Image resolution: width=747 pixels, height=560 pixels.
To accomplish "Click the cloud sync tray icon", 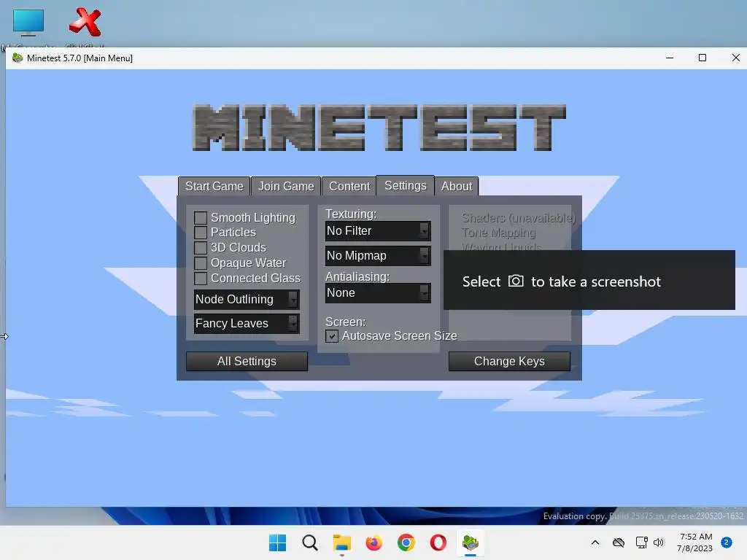I will click(x=619, y=542).
